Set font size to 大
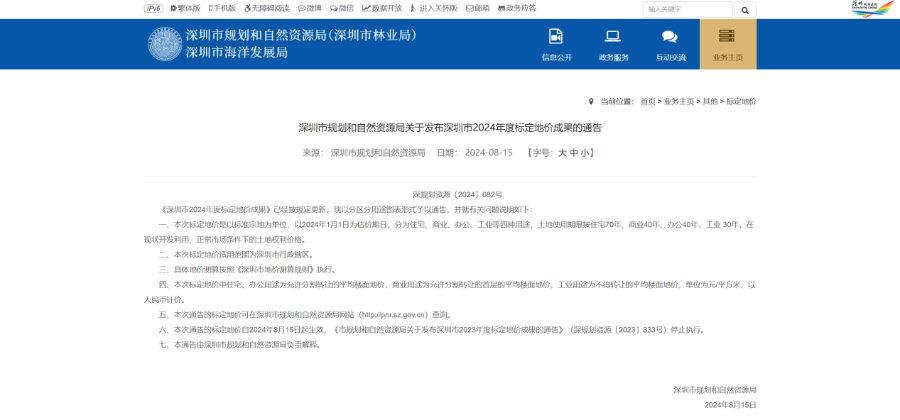Viewport: 900px width, 420px height. tap(562, 153)
